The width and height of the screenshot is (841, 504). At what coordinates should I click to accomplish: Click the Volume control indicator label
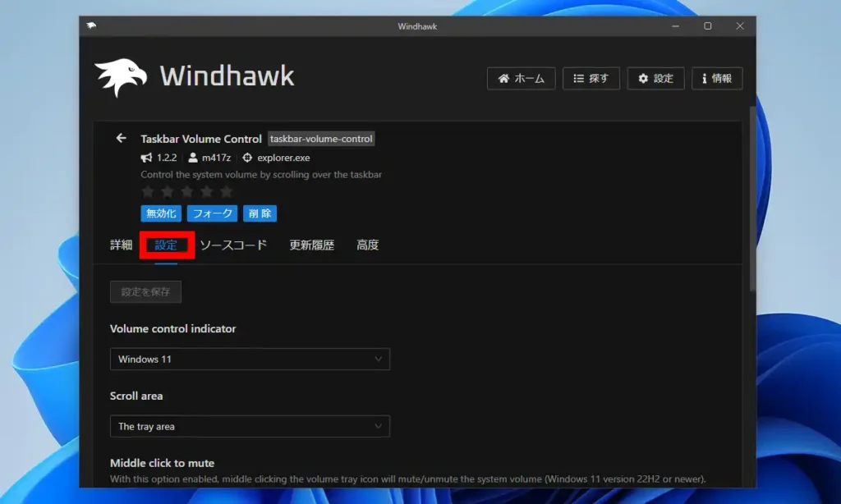172,328
